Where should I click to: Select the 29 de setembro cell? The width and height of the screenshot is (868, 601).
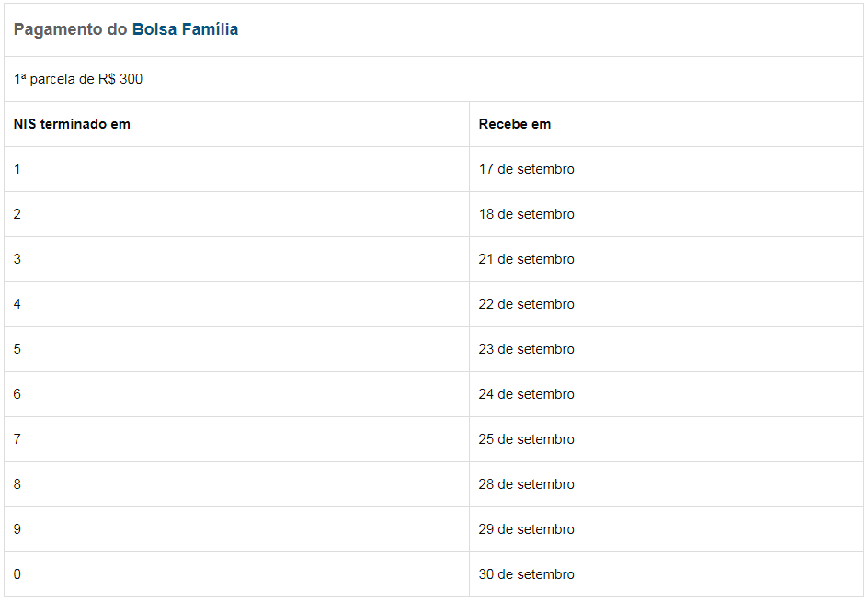pos(667,529)
